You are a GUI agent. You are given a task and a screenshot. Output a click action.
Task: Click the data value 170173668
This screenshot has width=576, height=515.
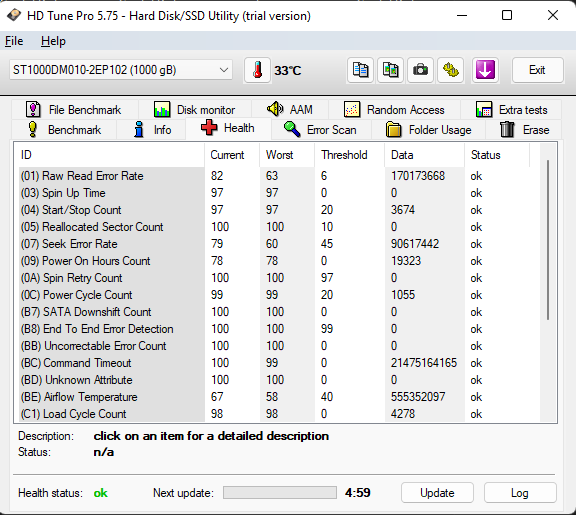pos(418,176)
